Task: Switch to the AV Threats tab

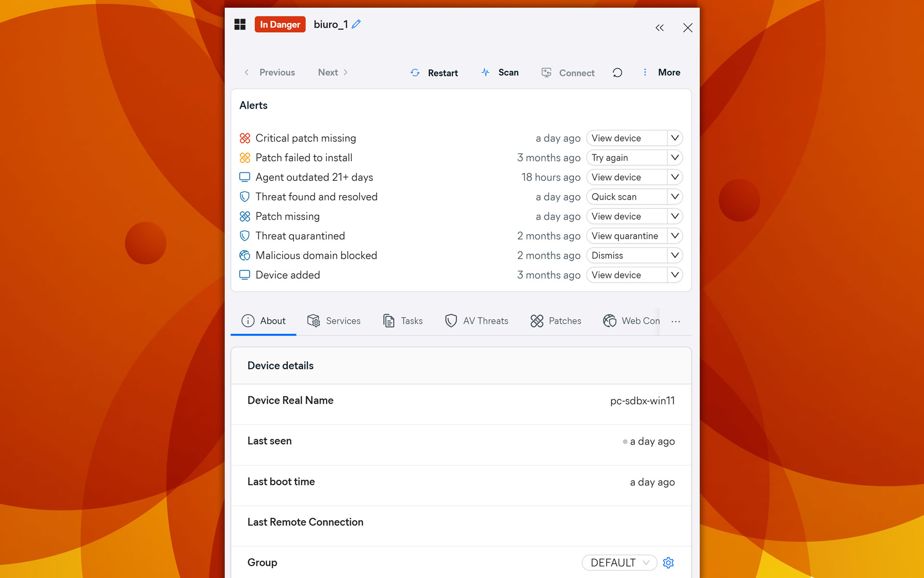Action: click(x=476, y=321)
